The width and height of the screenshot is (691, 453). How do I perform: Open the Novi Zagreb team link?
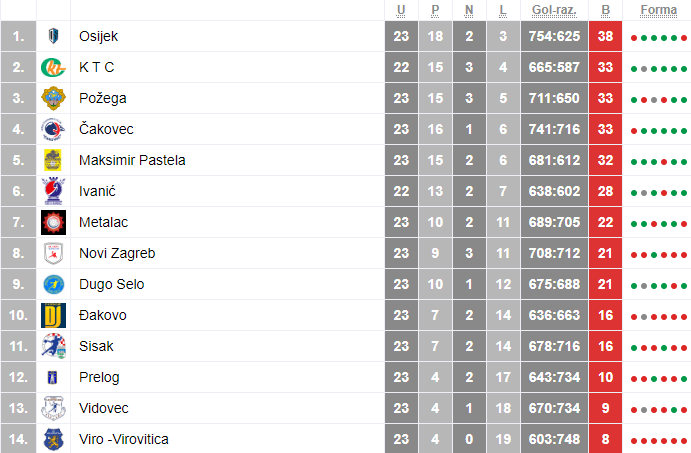[117, 253]
